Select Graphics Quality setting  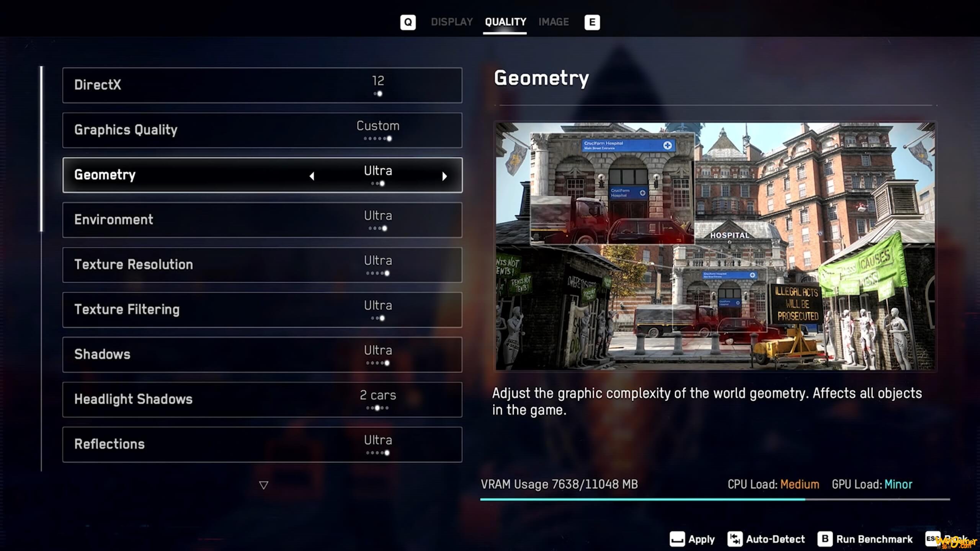[262, 129]
